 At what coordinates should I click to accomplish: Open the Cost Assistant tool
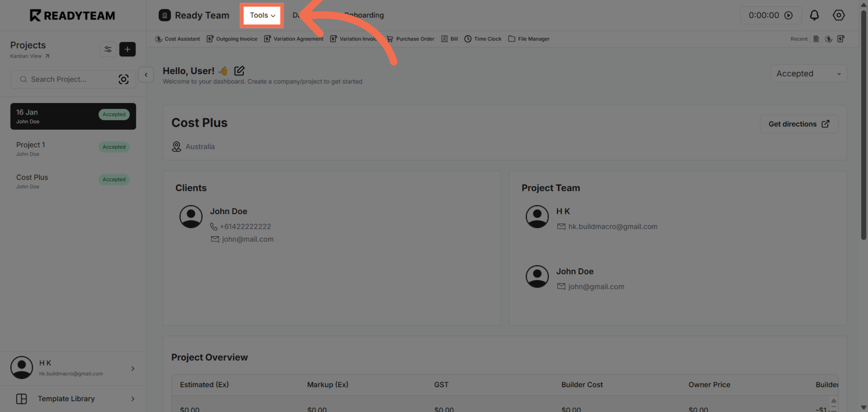[x=178, y=39]
